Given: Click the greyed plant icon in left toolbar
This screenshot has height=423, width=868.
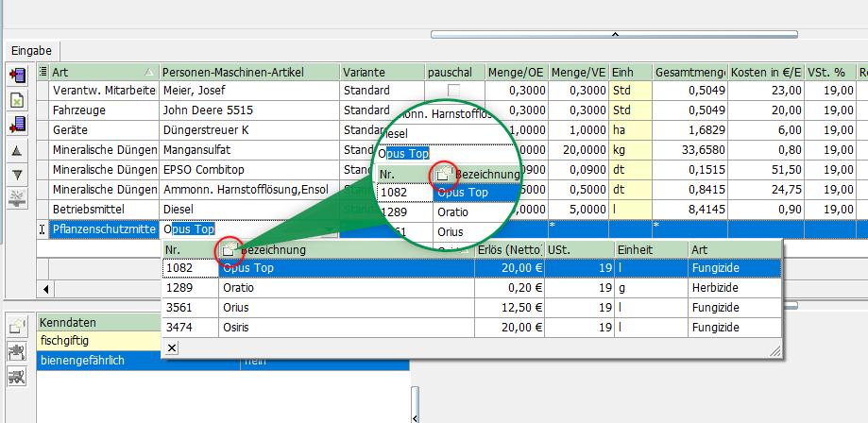Looking at the screenshot, I should pos(17,197).
